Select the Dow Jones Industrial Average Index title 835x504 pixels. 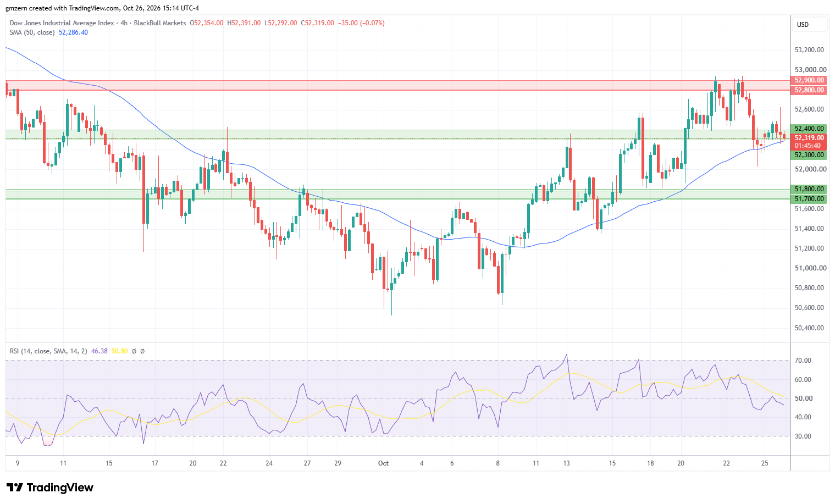62,23
